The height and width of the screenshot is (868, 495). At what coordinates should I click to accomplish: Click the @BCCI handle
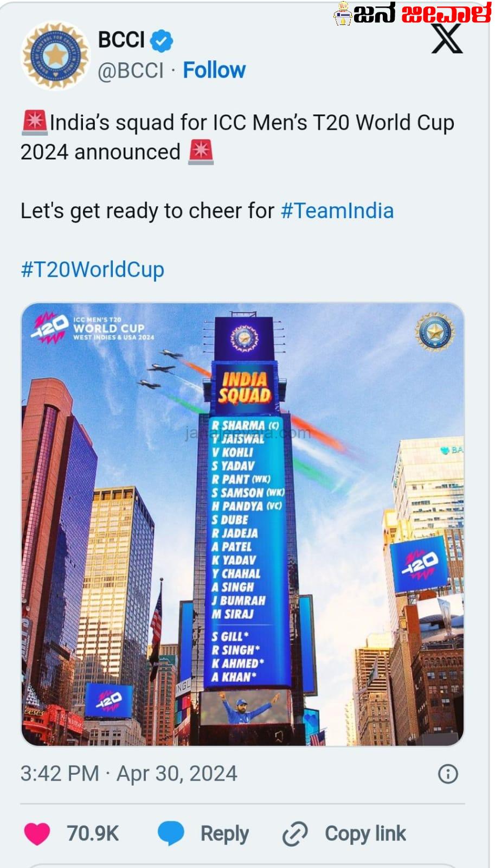point(130,70)
